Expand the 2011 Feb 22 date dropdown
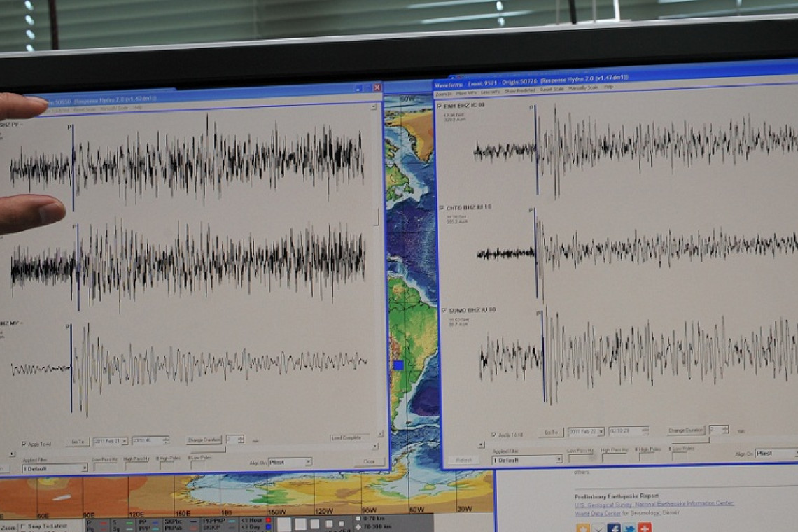The height and width of the screenshot is (532, 798). coord(600,432)
